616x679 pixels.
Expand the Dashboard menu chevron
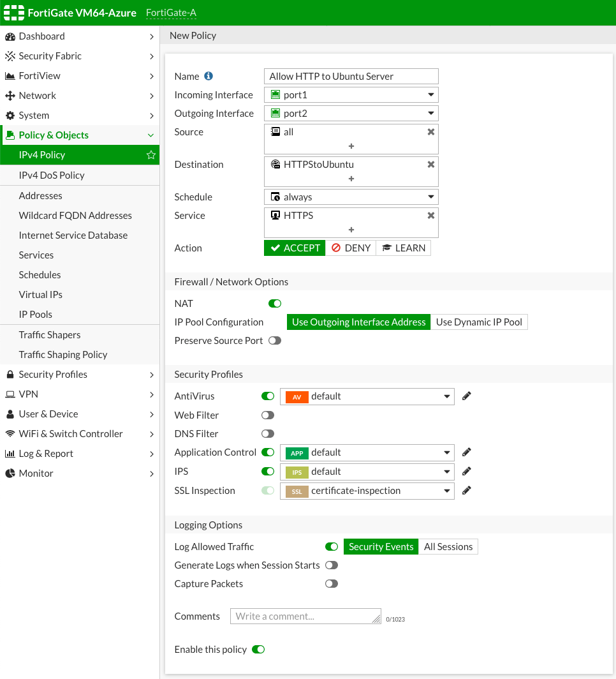coord(151,37)
